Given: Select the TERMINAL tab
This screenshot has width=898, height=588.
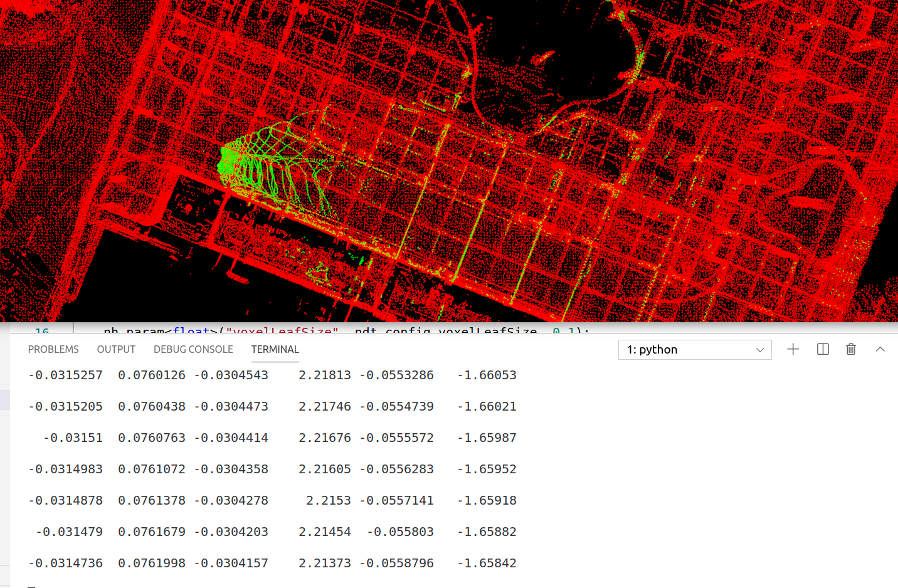Looking at the screenshot, I should point(275,349).
